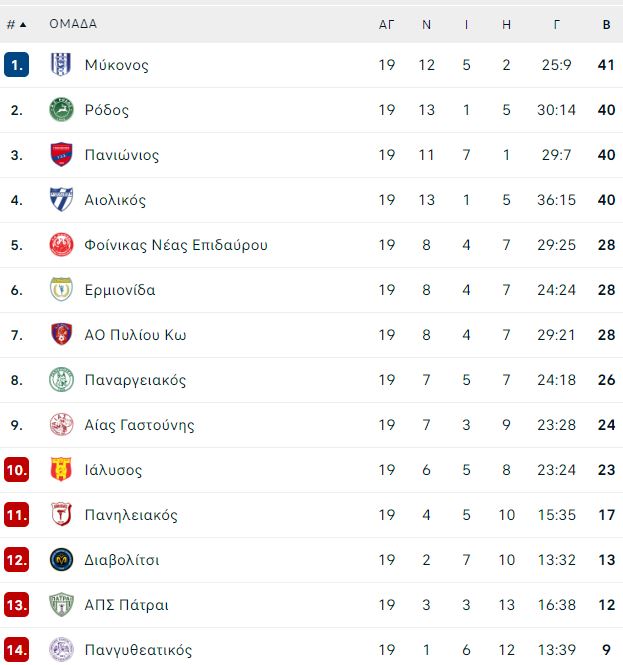623x665 pixels.
Task: Click the ΟΜΑΔΑ column header
Action: point(73,24)
